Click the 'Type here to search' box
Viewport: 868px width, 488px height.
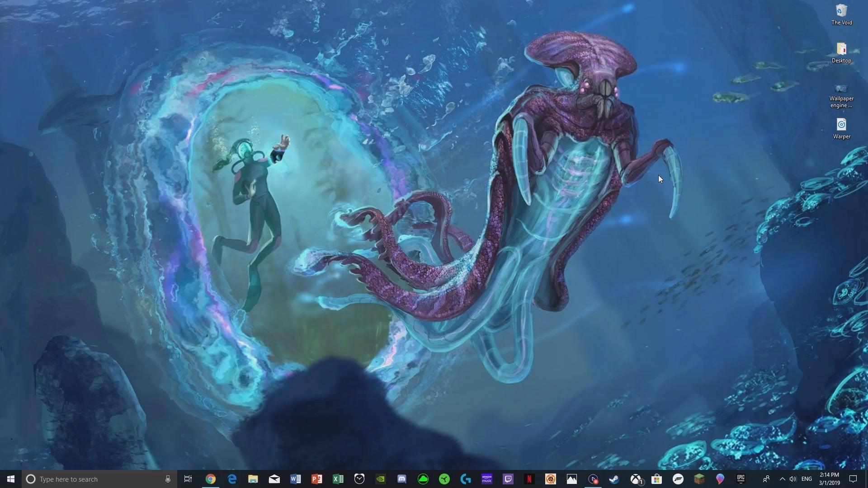(x=99, y=479)
